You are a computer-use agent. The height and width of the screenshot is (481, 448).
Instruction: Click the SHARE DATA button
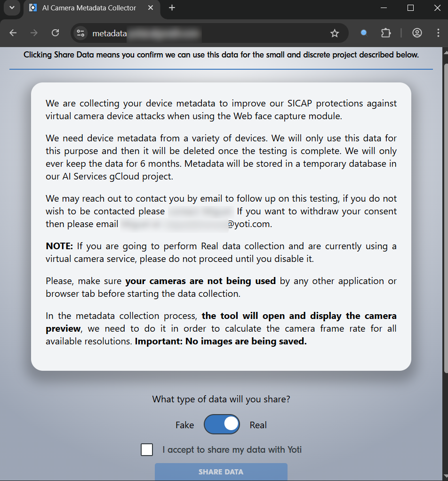point(221,472)
